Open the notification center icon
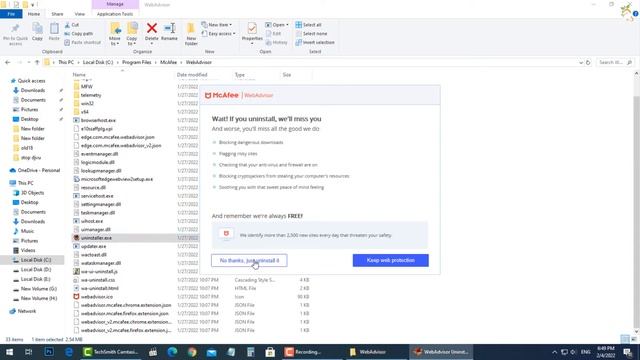 click(x=628, y=352)
